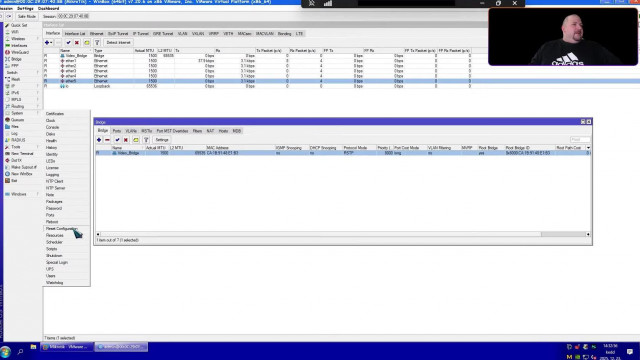Screen dimensions: 640x360
Task: Click the Settings button in Bridge window
Action: [162, 140]
